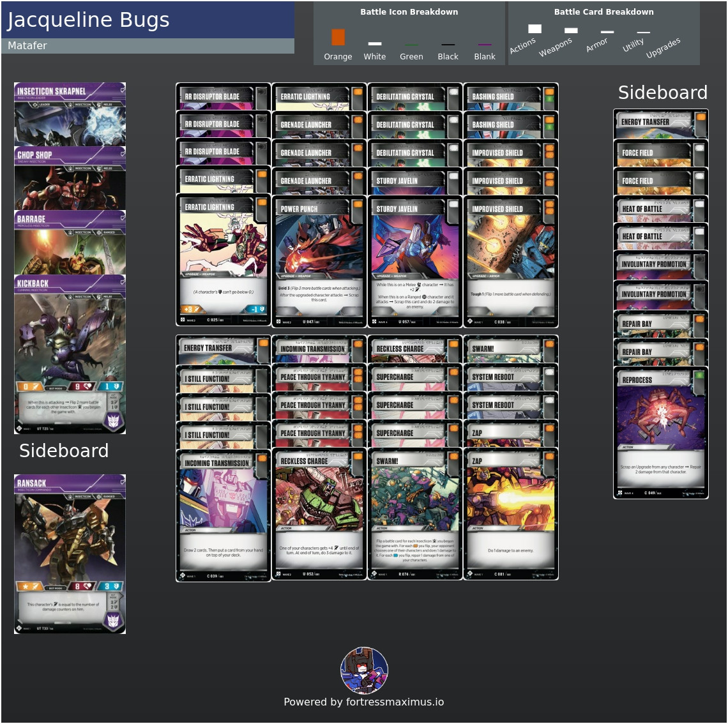Viewport: 728px width, 724px height.
Task: Click the 'Battle Card Breakdown' heading
Action: pos(603,12)
